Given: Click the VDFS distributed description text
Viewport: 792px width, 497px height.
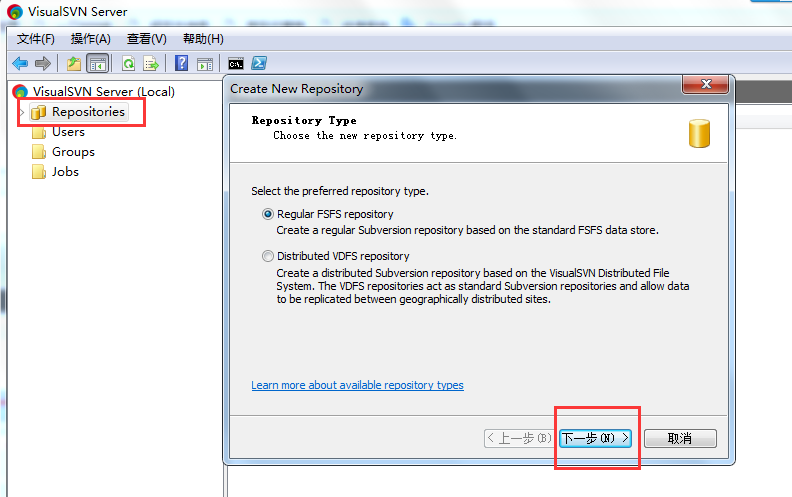Looking at the screenshot, I should click(483, 286).
